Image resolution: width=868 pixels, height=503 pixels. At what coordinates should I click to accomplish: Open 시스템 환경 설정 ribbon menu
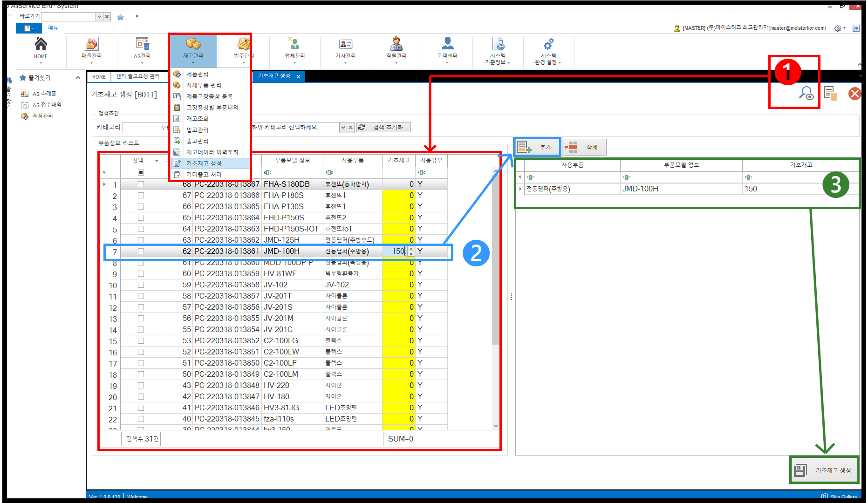548,50
